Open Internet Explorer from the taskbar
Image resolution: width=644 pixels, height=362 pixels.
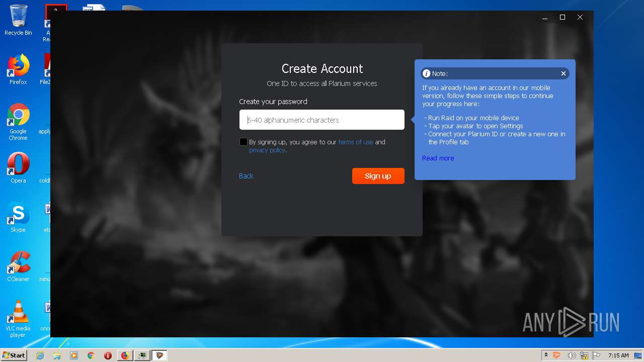click(x=40, y=355)
